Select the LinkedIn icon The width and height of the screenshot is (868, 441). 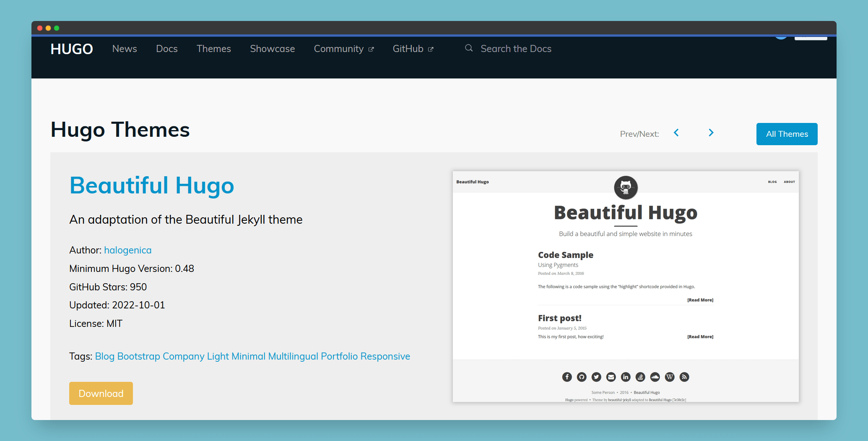(x=625, y=377)
